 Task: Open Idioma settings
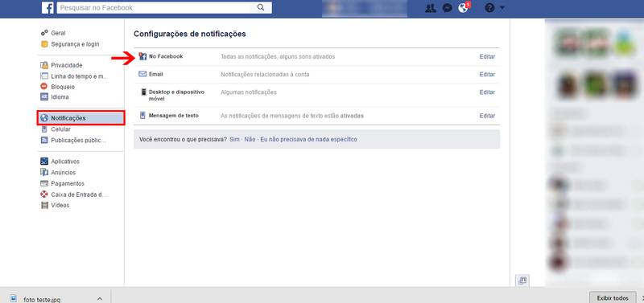tap(60, 97)
